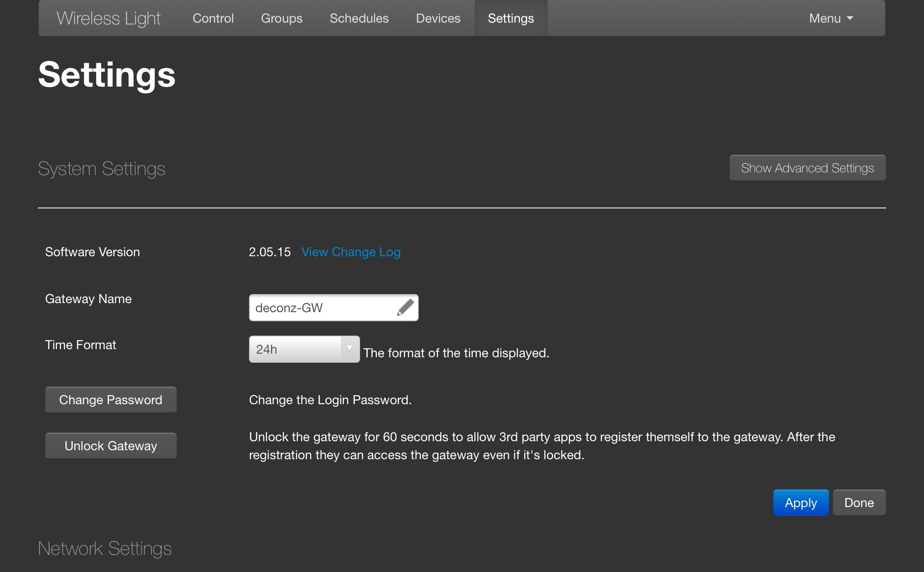This screenshot has height=572, width=924.
Task: Click the Change Password button
Action: (111, 400)
